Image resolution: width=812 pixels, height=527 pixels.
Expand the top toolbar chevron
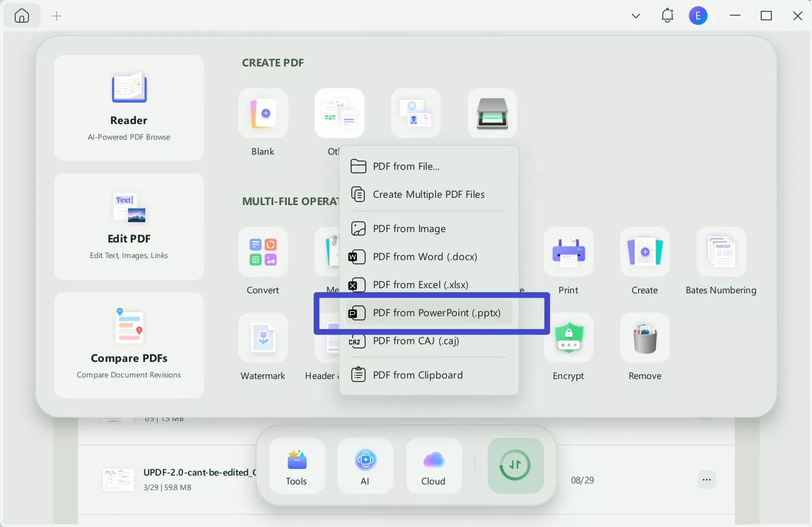point(635,16)
